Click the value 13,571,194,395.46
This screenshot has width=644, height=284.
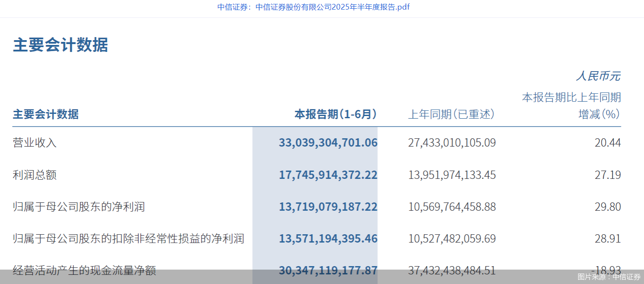(x=329, y=238)
